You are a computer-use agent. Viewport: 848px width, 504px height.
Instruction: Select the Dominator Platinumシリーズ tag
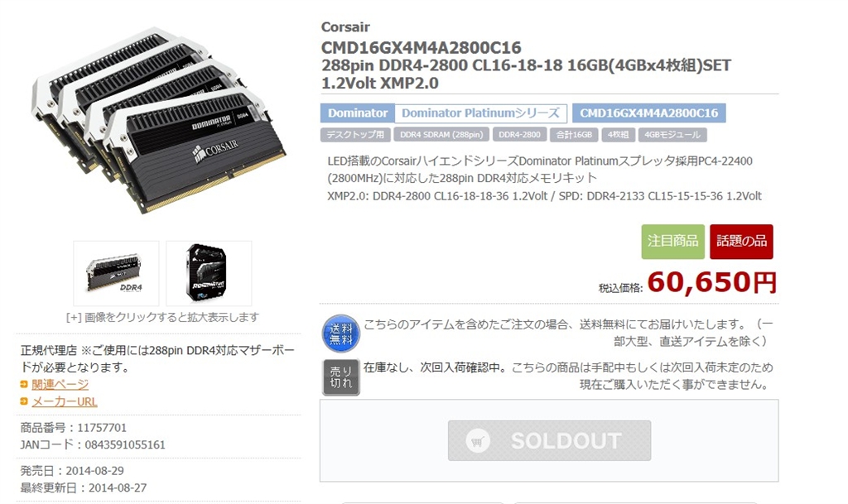481,113
